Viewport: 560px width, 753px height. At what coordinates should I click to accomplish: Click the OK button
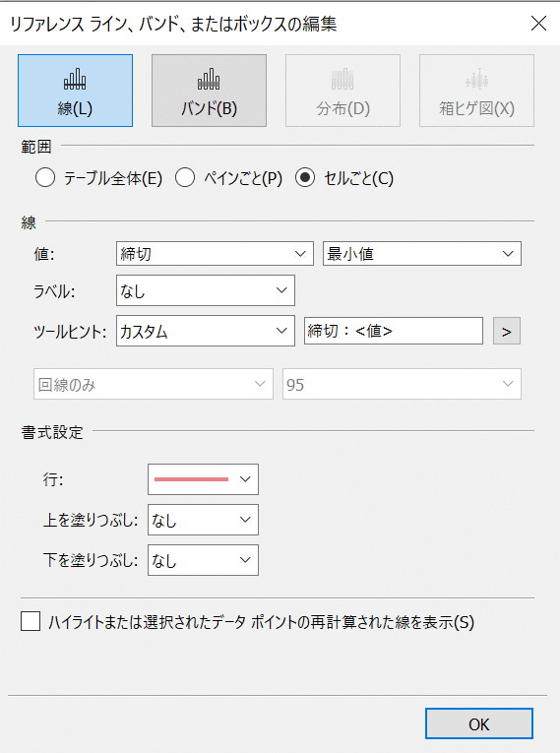(x=479, y=723)
